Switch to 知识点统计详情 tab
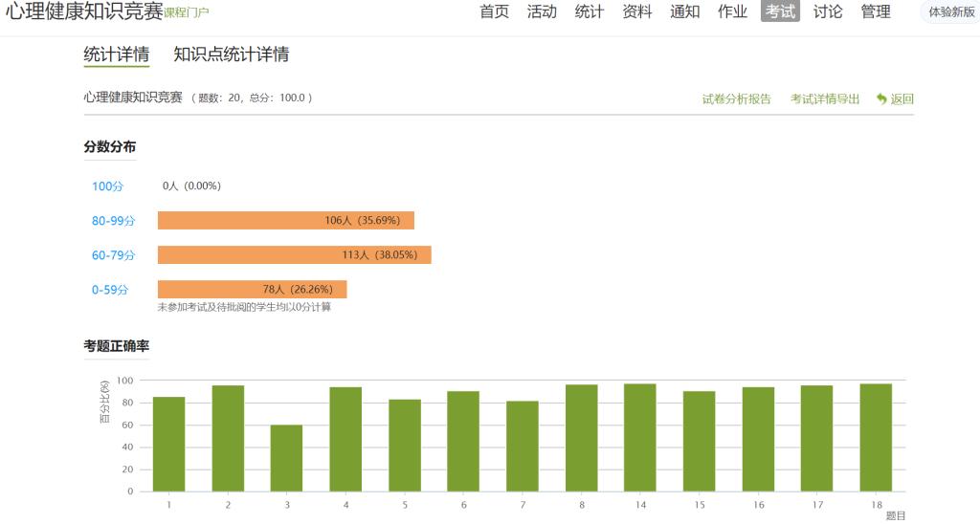The width and height of the screenshot is (980, 524). pos(231,55)
